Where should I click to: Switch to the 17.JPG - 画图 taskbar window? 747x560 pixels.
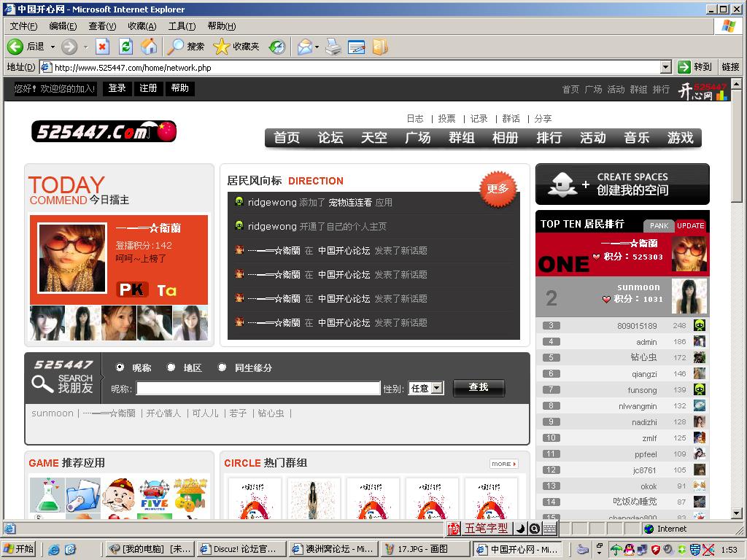[x=427, y=549]
